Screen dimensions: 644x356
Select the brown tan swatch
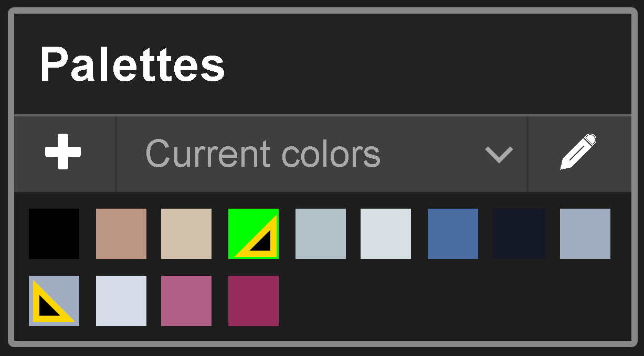(121, 234)
